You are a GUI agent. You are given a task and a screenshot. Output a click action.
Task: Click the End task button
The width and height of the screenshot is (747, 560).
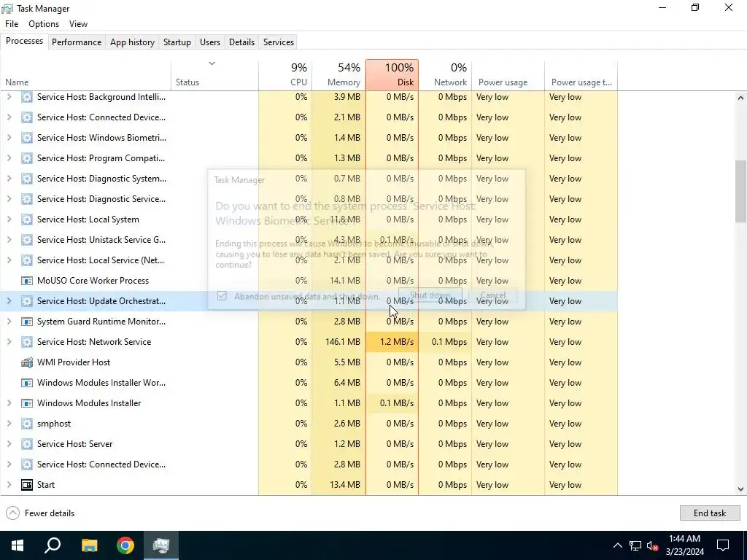(710, 513)
